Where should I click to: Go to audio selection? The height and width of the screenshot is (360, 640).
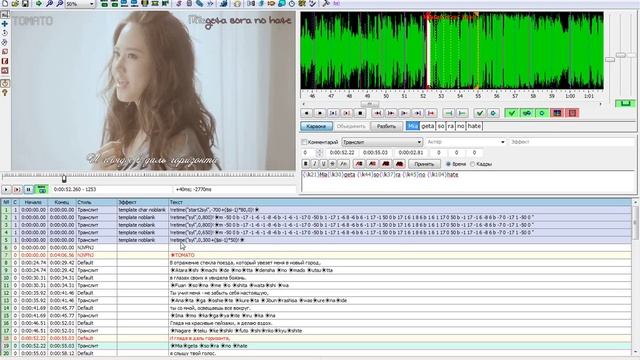(493, 113)
